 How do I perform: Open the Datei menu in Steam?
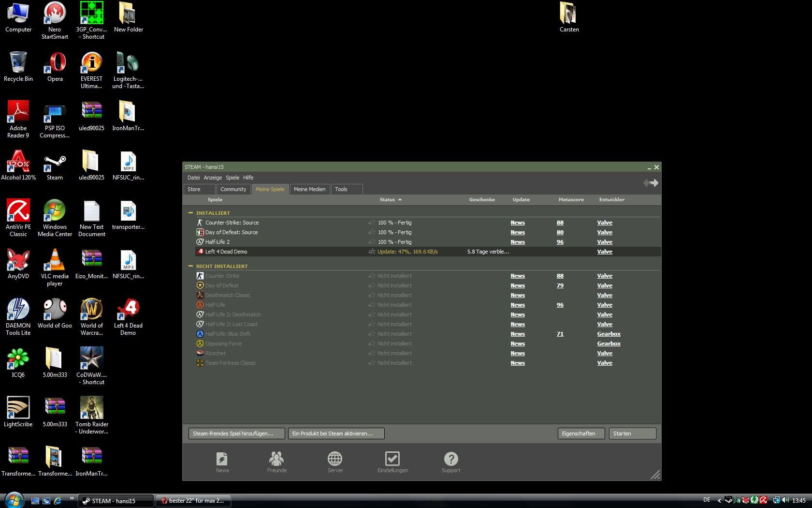(x=193, y=178)
